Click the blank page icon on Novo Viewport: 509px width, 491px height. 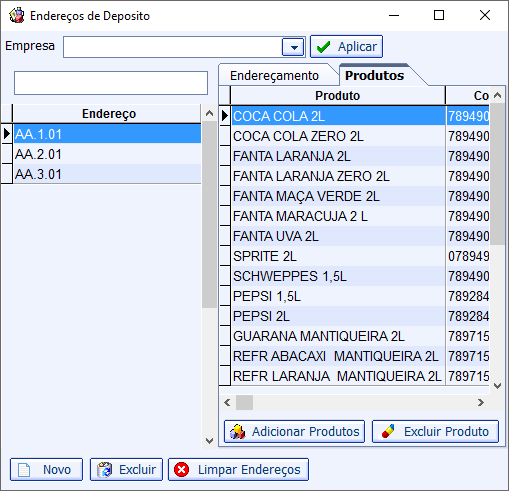(x=24, y=470)
